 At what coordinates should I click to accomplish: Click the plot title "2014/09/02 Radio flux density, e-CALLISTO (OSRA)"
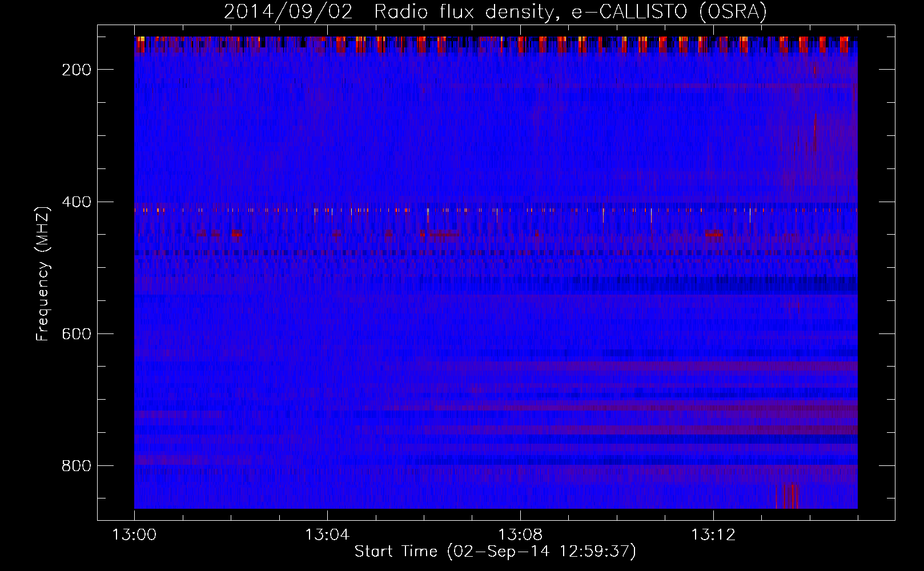495,11
